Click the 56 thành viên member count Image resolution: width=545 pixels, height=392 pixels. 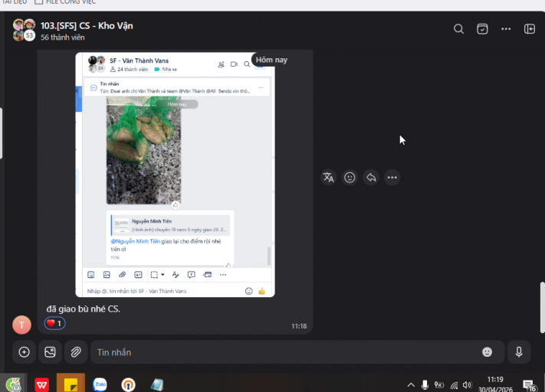tap(63, 38)
